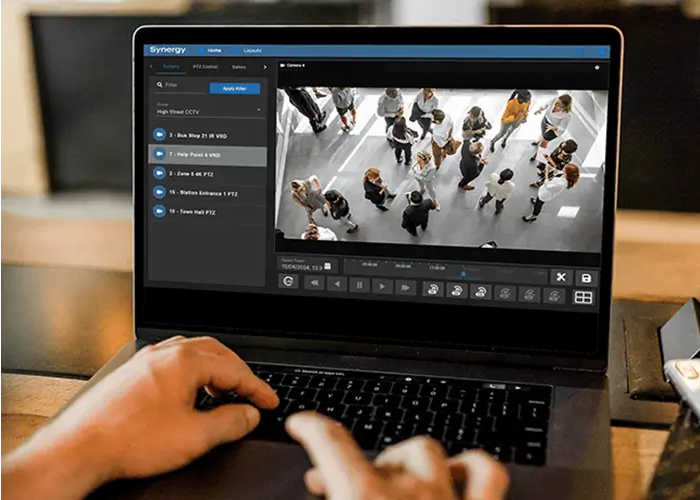Viewport: 700px width, 500px height.
Task: Pause the video playback
Action: coord(359,285)
